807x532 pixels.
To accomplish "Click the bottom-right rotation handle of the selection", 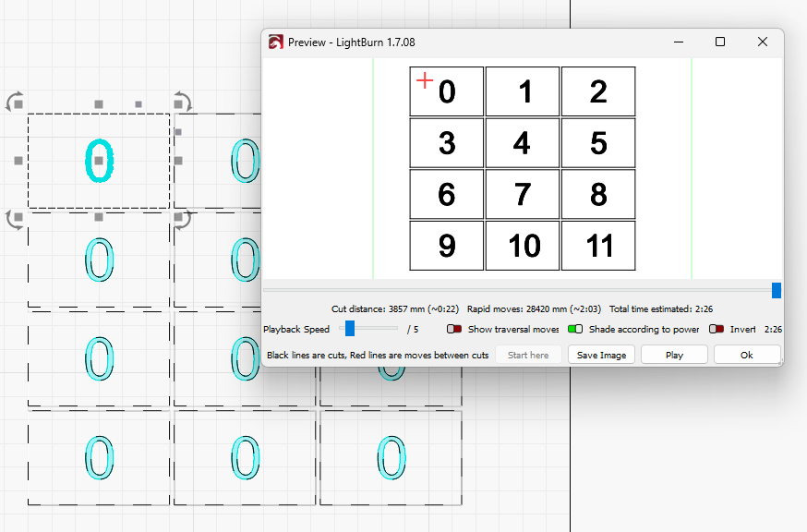I will coord(183,219).
